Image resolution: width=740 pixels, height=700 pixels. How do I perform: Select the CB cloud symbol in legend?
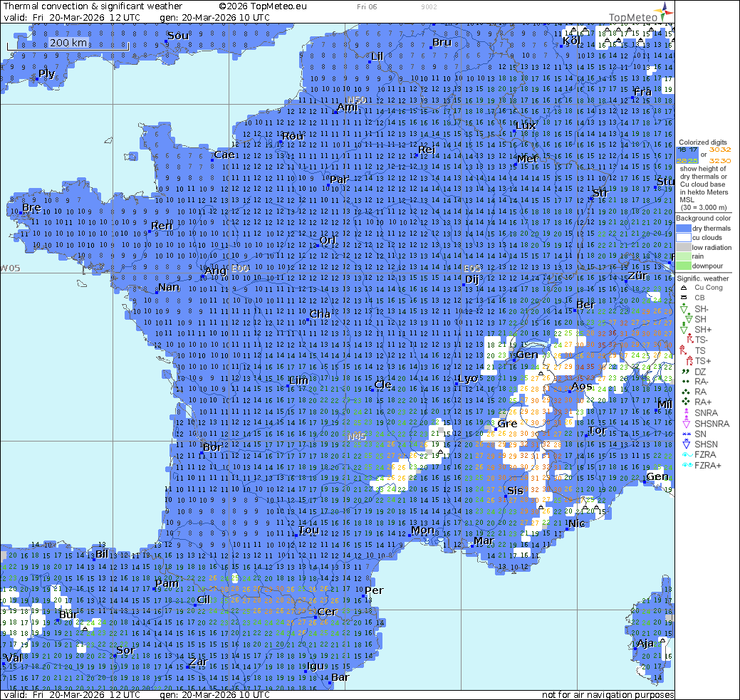pyautogui.click(x=684, y=298)
